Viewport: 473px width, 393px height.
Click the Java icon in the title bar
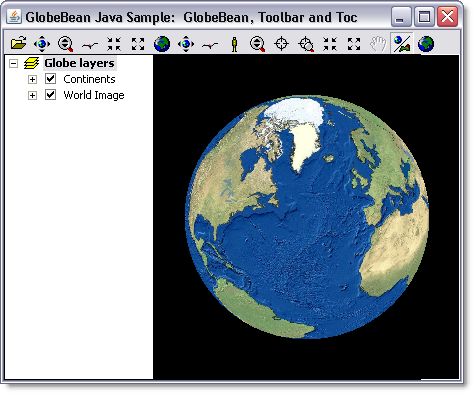coord(14,17)
